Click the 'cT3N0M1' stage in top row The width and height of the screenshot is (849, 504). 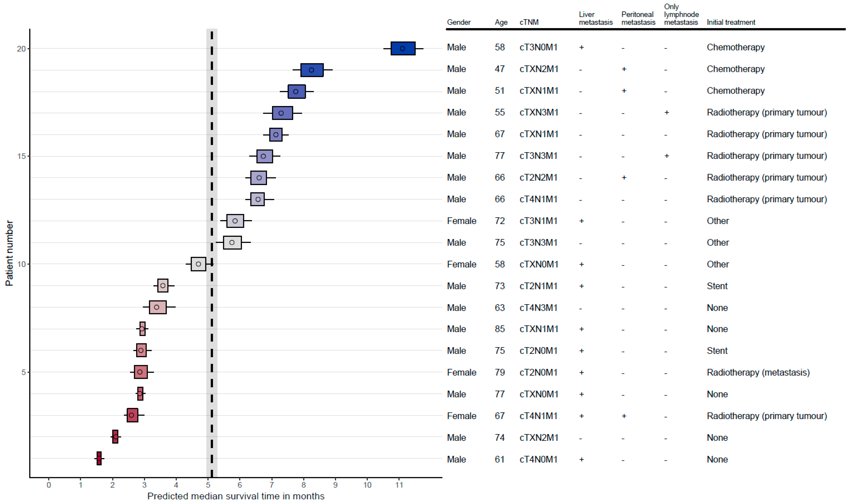click(x=538, y=47)
